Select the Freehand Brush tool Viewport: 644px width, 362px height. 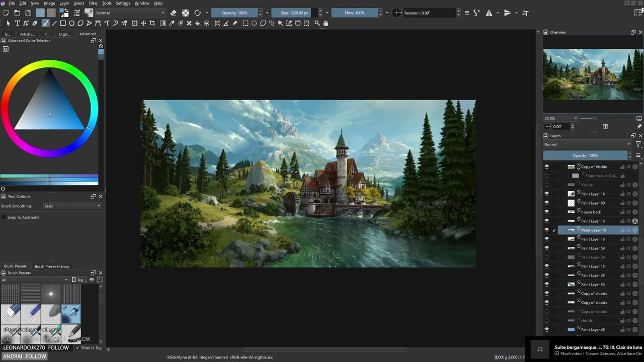(45, 23)
